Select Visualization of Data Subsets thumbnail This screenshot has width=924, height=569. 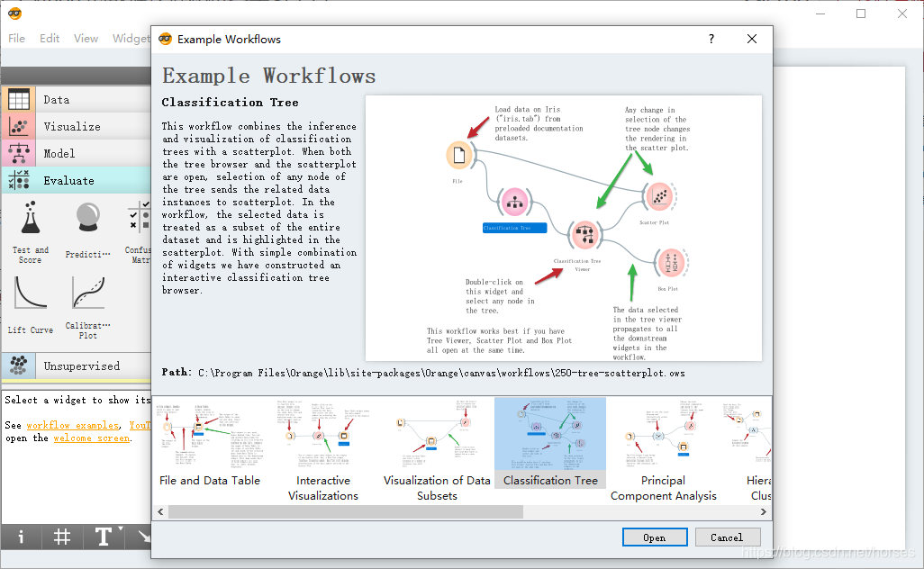(437, 450)
